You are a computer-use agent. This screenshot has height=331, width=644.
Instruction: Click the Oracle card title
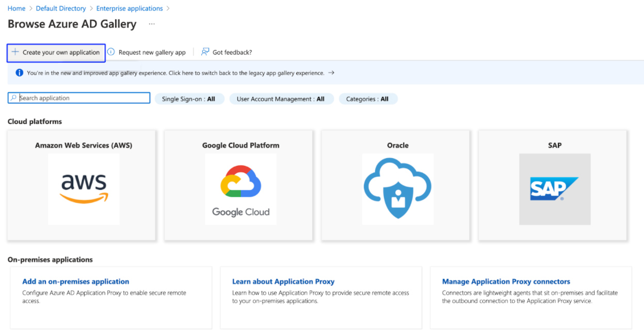398,145
